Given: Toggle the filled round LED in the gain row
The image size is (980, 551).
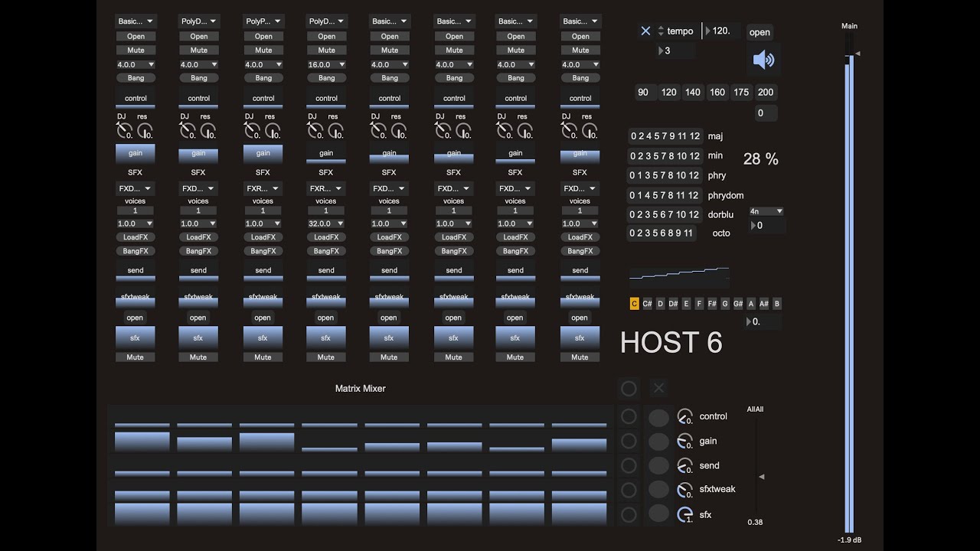Looking at the screenshot, I should (x=658, y=442).
